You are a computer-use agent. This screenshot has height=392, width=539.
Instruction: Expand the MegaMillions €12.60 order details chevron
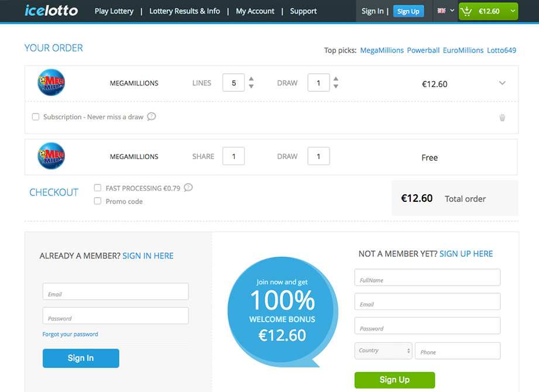click(502, 83)
